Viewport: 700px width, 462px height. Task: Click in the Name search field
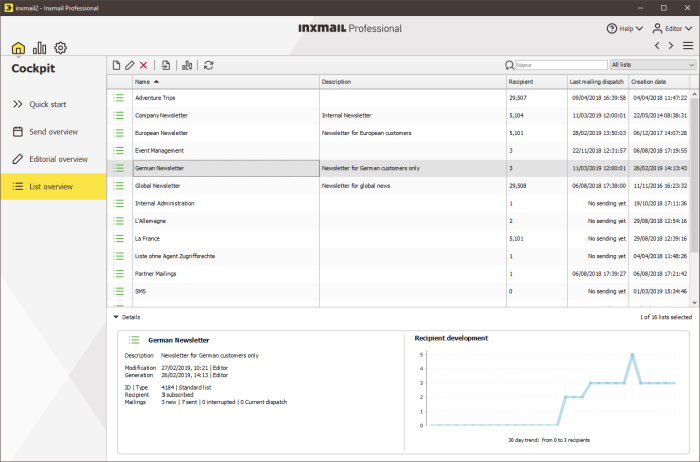coord(561,65)
